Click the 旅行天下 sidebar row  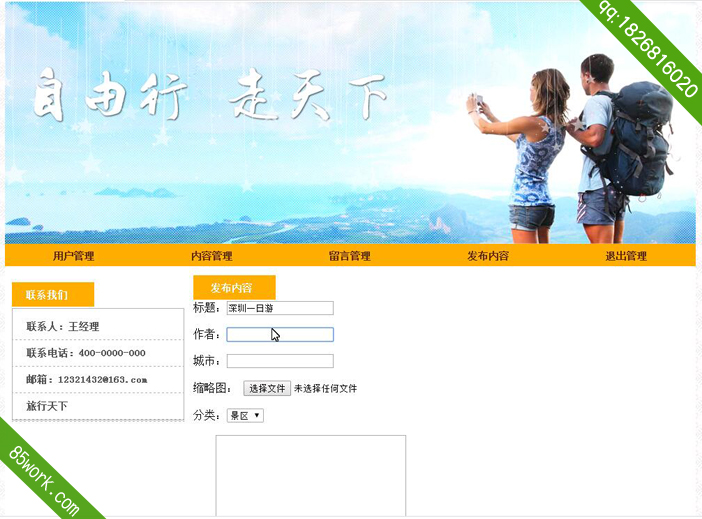(98, 406)
